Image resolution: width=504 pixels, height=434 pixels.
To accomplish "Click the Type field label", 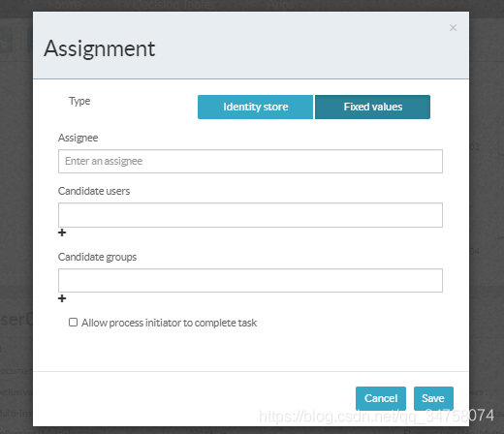I will (79, 101).
